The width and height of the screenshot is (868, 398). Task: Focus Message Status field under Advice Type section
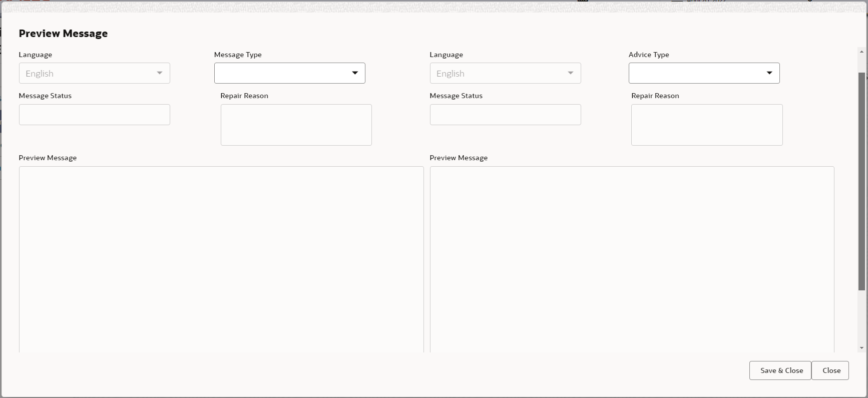click(506, 115)
